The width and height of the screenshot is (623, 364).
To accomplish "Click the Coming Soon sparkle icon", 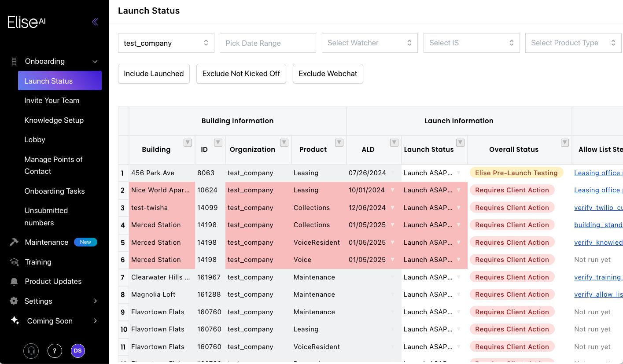I will [x=15, y=320].
